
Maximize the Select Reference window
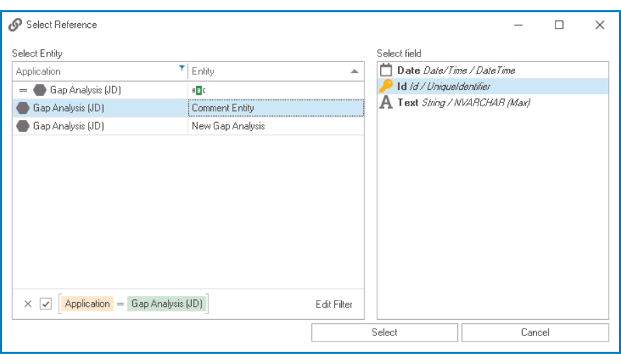(559, 25)
